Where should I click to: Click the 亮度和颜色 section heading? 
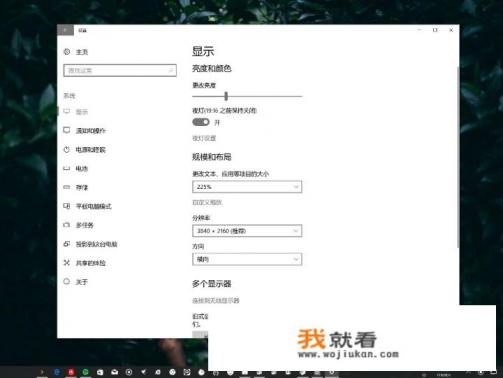point(212,68)
